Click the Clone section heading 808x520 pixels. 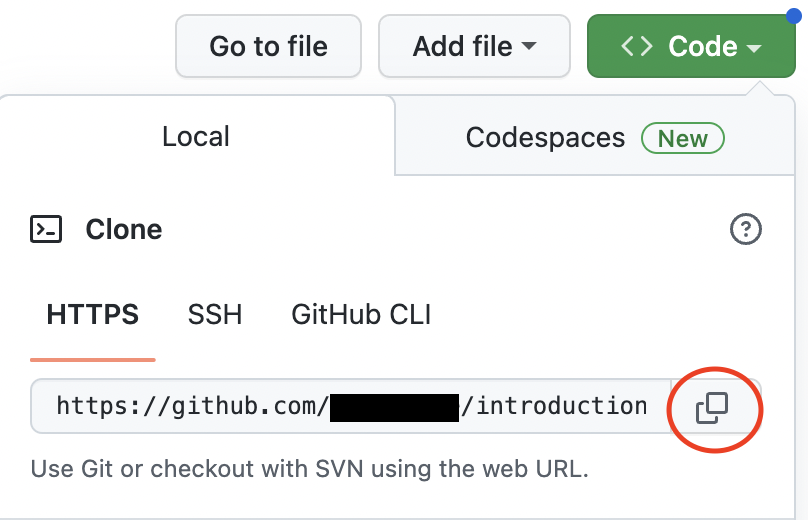(124, 230)
